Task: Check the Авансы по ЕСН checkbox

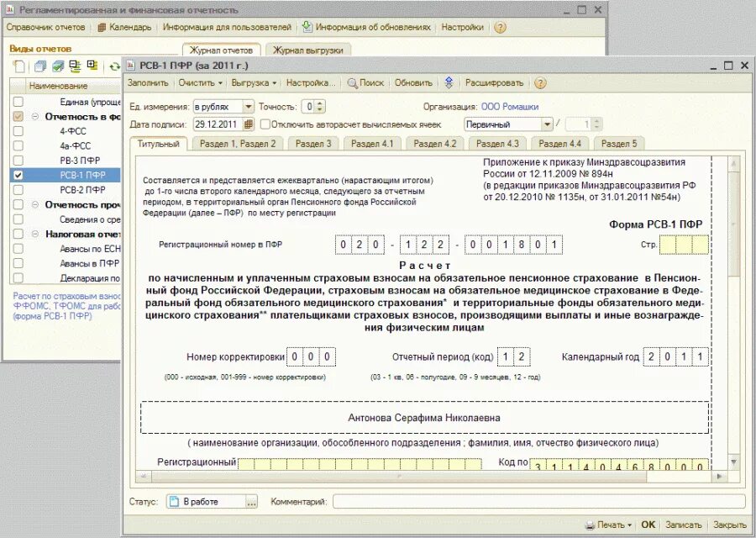Action: tap(18, 249)
